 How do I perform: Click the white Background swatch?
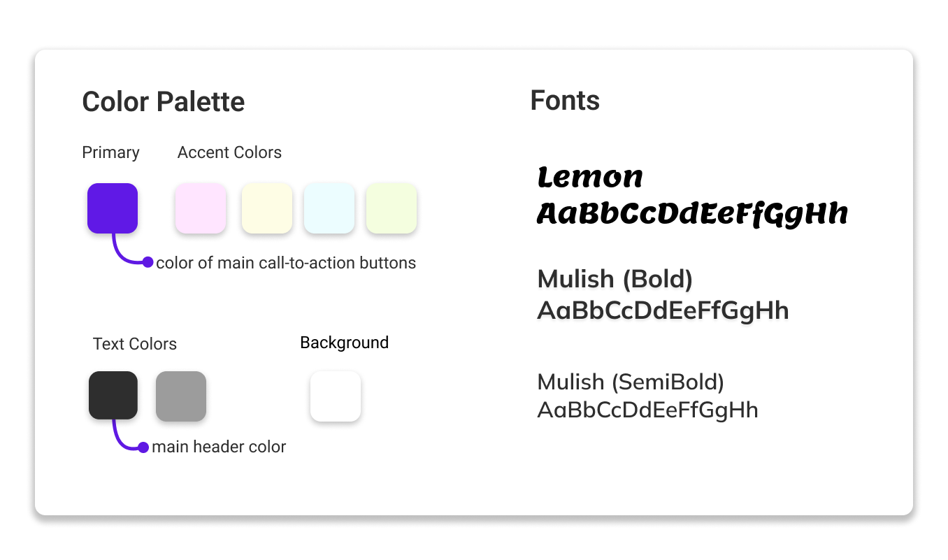(336, 396)
